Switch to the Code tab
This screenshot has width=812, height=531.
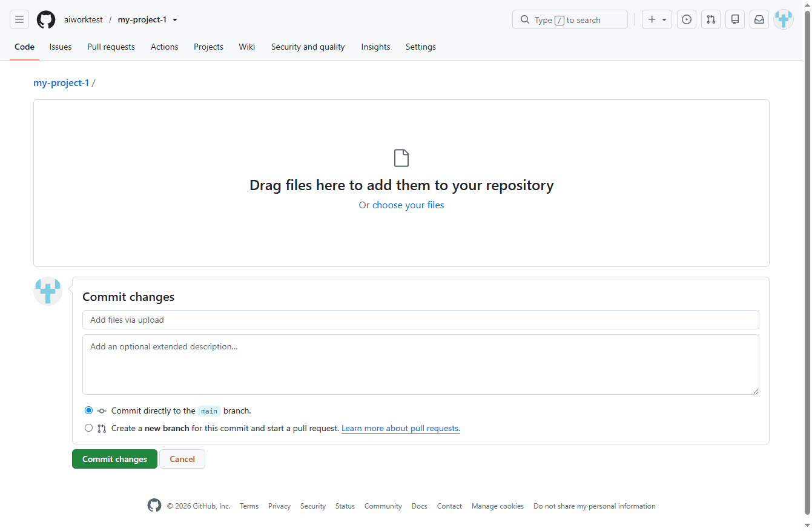[x=24, y=47]
